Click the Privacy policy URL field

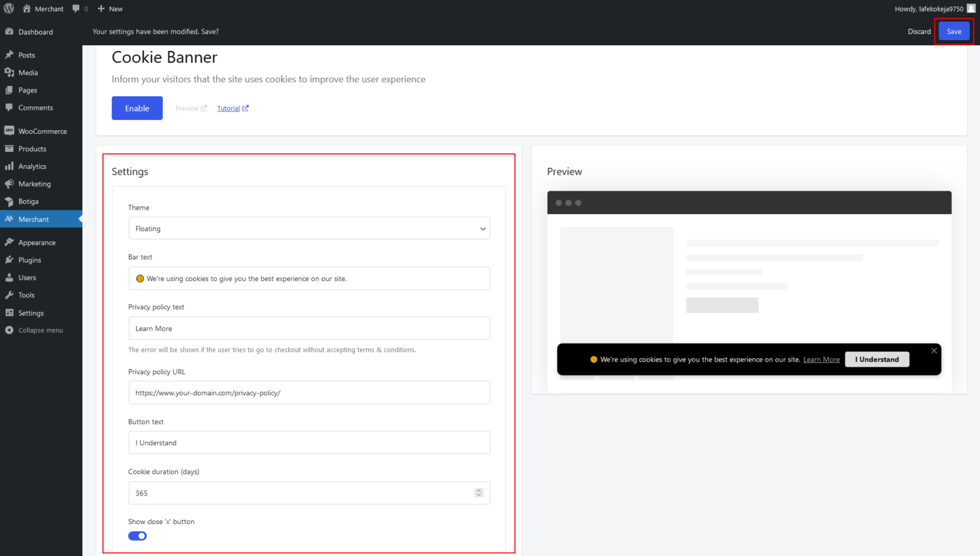point(309,393)
